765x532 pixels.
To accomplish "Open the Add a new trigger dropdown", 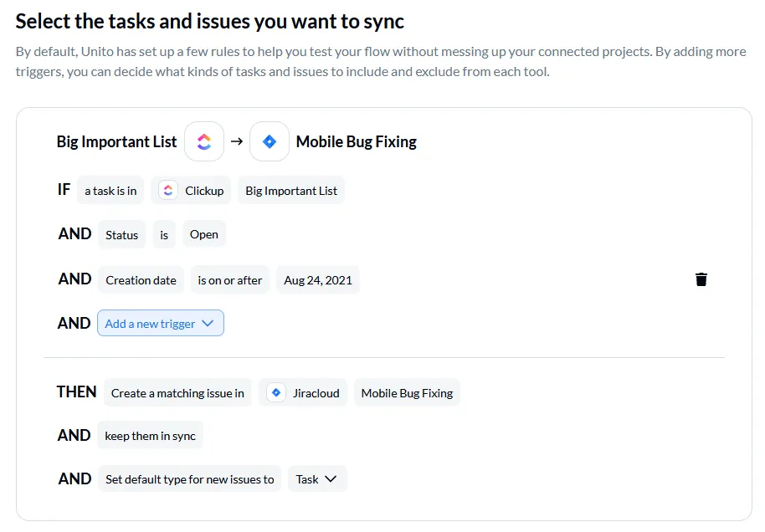I will pos(161,324).
